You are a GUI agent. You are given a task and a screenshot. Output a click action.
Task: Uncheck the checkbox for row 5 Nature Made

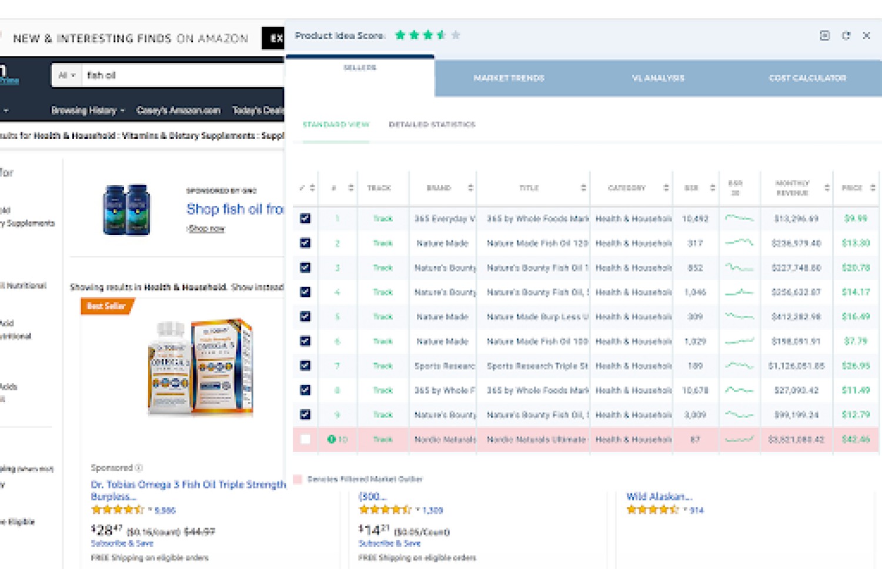pyautogui.click(x=305, y=316)
